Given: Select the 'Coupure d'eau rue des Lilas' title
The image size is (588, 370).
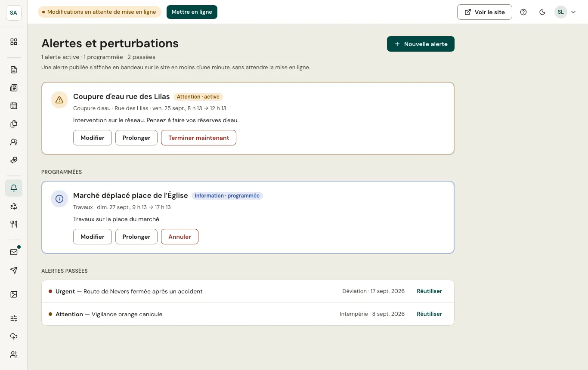Looking at the screenshot, I should (x=121, y=96).
